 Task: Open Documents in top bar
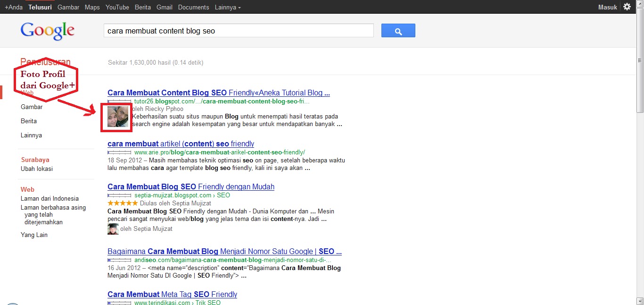[194, 7]
